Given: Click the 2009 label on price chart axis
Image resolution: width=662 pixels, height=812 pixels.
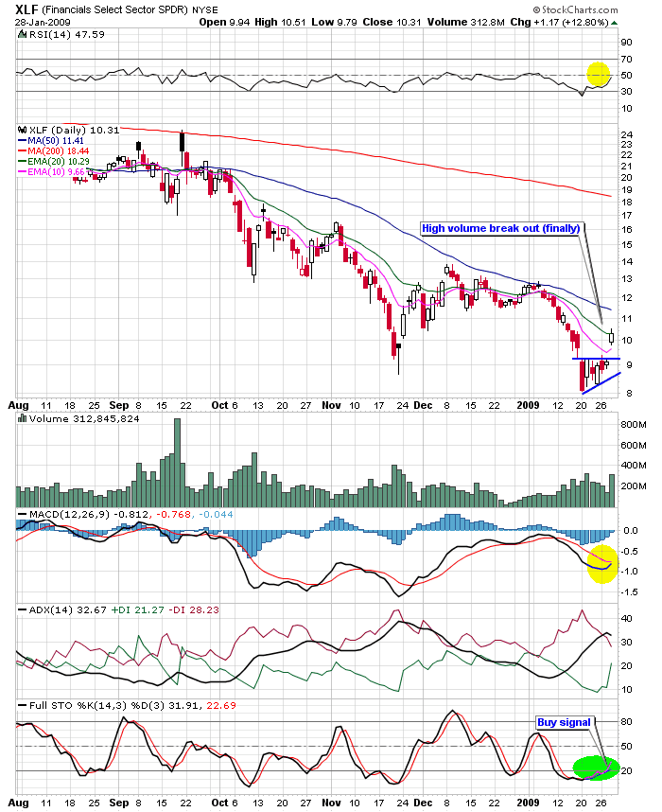Looking at the screenshot, I should coord(528,405).
